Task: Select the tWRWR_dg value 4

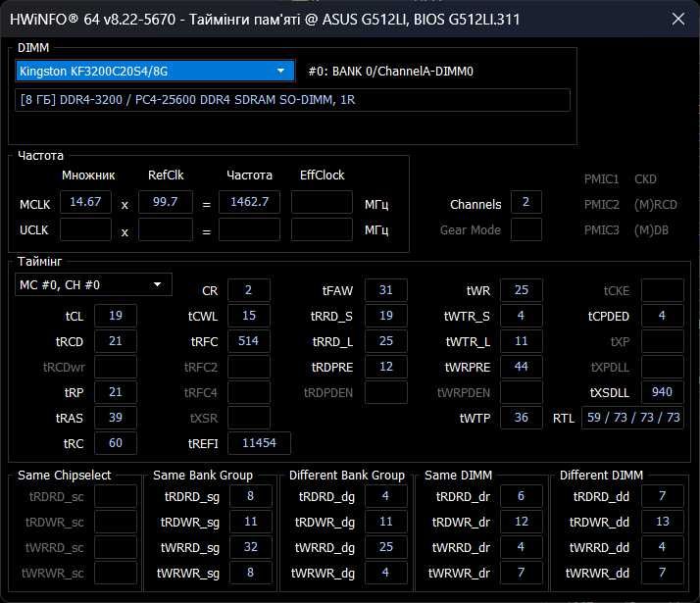Action: click(x=386, y=573)
